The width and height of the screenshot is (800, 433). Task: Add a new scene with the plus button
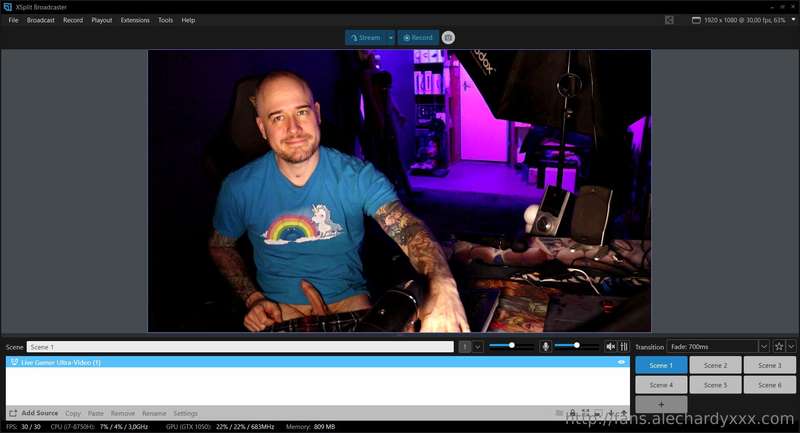tap(661, 404)
